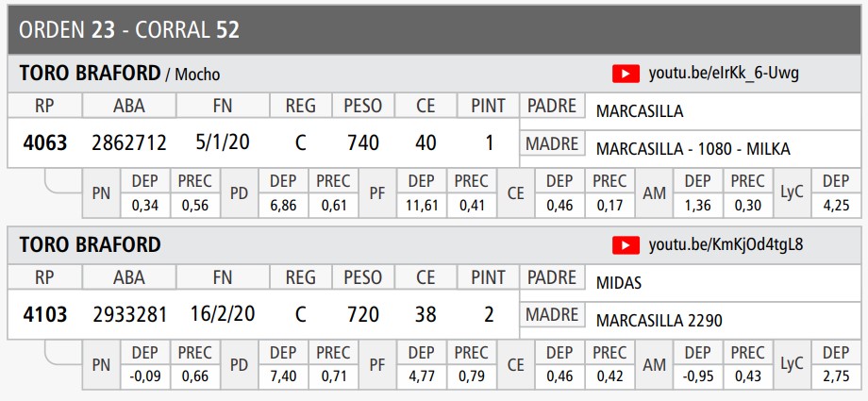Viewport: 868px width, 401px height.
Task: Select mother MARCASILLA 2290
Action: (x=659, y=321)
